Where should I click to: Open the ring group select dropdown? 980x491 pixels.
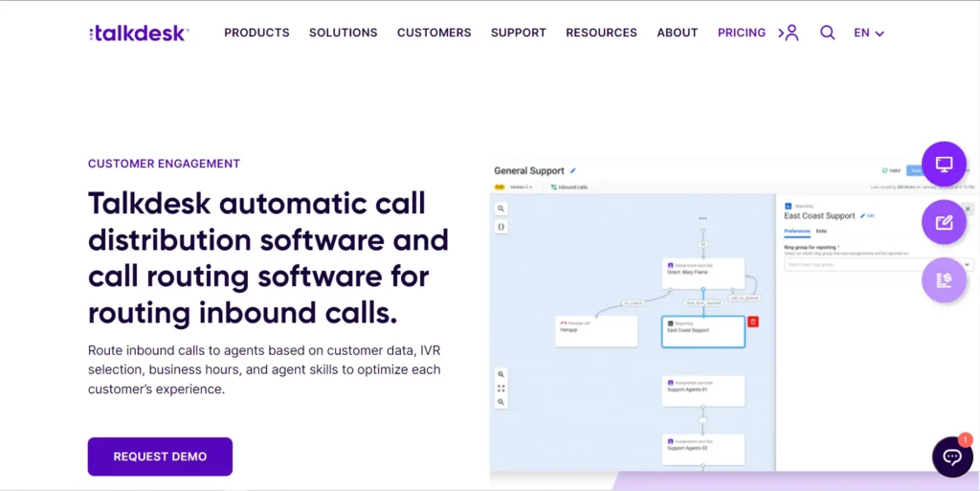[x=879, y=265]
